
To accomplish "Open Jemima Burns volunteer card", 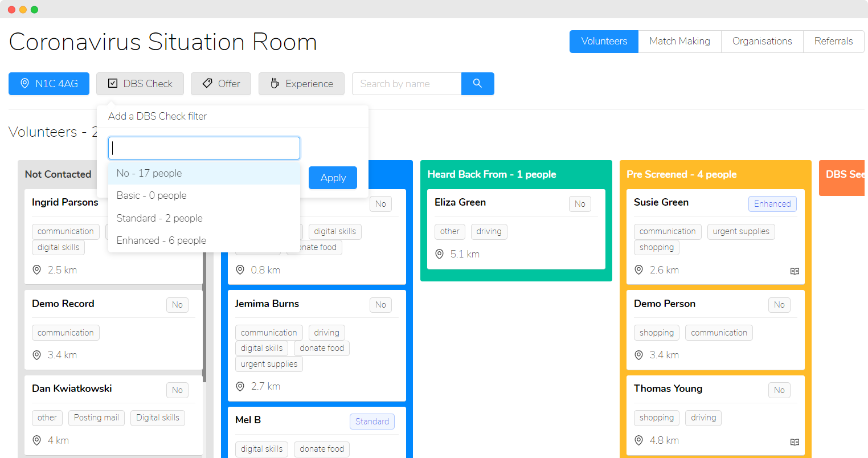I will coord(317,345).
